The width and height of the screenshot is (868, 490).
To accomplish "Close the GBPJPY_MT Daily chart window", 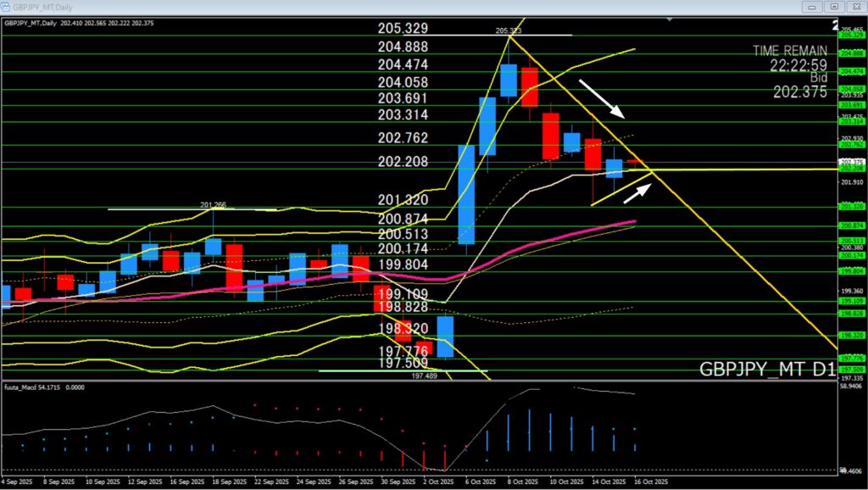I will [x=856, y=5].
